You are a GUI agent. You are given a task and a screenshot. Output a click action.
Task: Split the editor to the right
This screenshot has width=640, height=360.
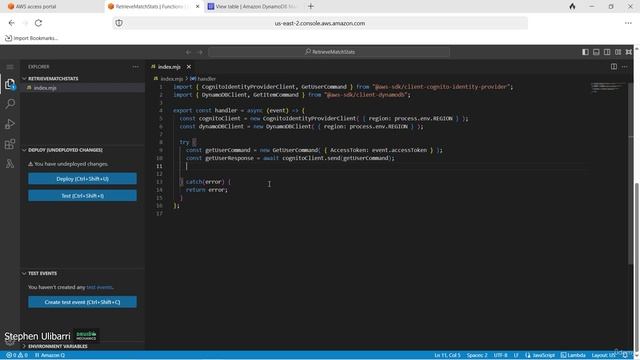tap(613, 67)
